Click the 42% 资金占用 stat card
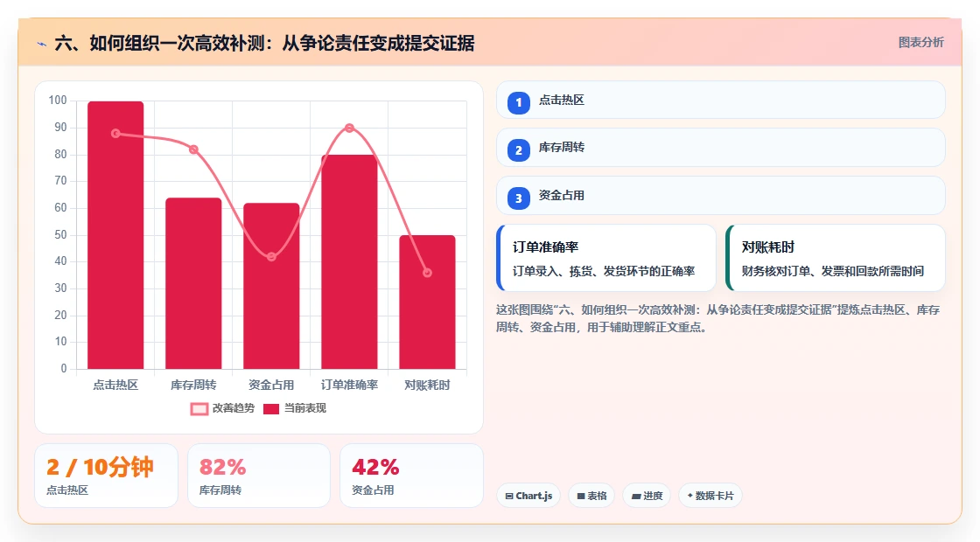Image resolution: width=980 pixels, height=542 pixels. point(411,476)
